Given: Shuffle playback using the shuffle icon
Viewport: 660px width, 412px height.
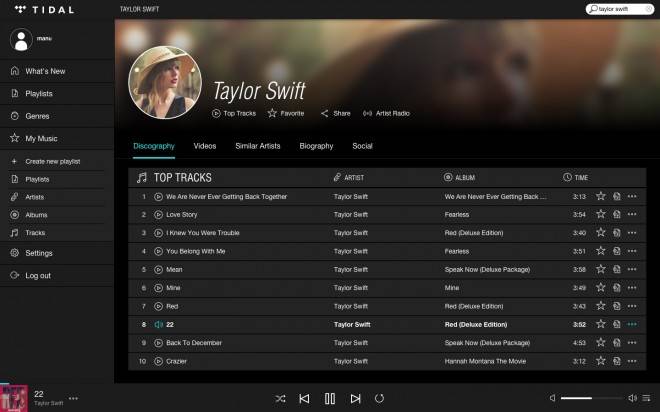Looking at the screenshot, I should tap(280, 398).
